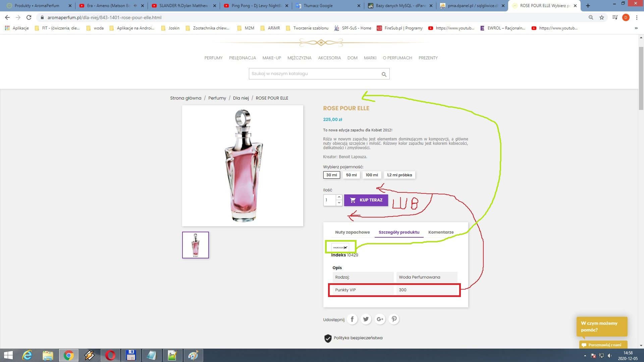Viewport: 644px width, 362px height.
Task: Expand the hidden bookmarks overflow chevron
Action: (636, 28)
